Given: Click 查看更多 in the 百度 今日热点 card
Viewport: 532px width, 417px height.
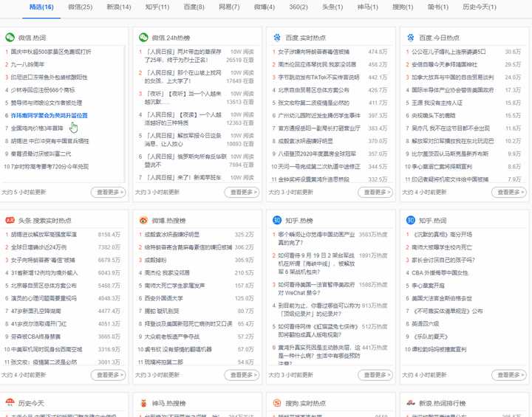Looking at the screenshot, I should click(509, 192).
